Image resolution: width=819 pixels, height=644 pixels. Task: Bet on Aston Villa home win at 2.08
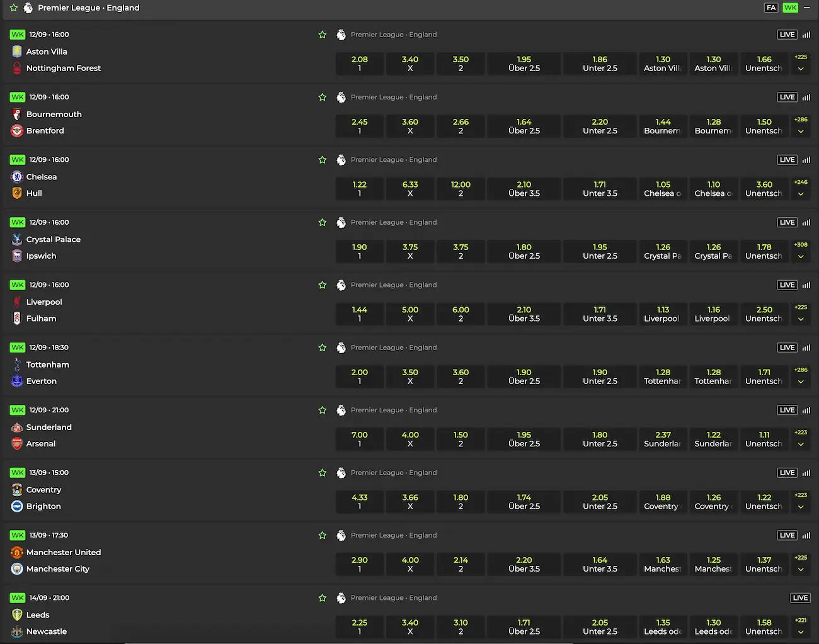(x=360, y=64)
